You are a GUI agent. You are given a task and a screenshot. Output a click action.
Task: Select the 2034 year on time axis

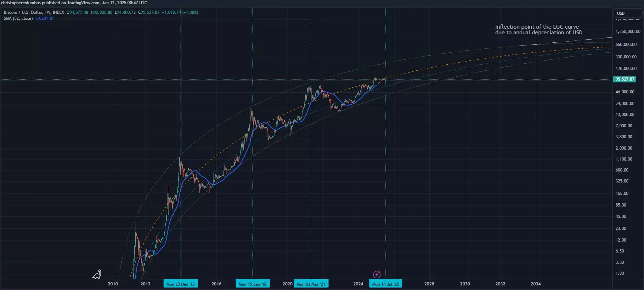click(x=536, y=284)
